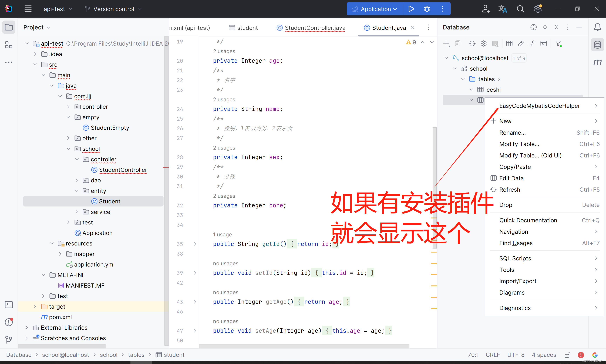Open query console icon
The width and height of the screenshot is (606, 364).
click(x=543, y=44)
